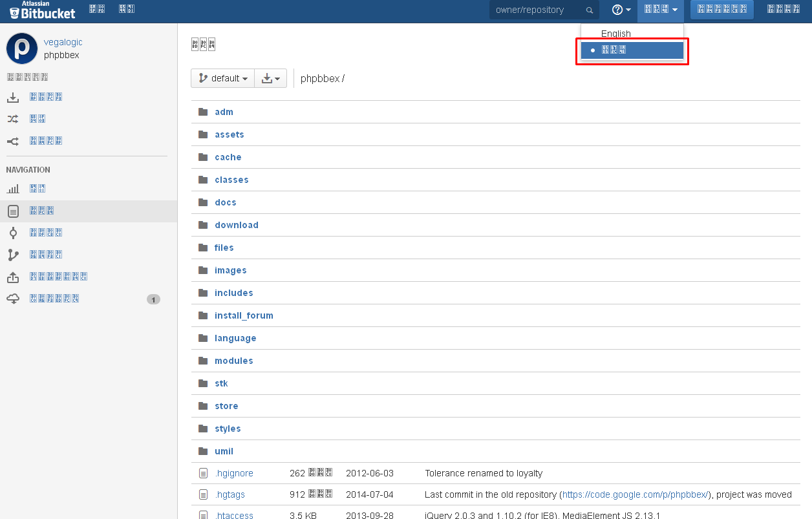Expand the default branch selector
Image resolution: width=812 pixels, height=519 pixels.
tap(222, 78)
